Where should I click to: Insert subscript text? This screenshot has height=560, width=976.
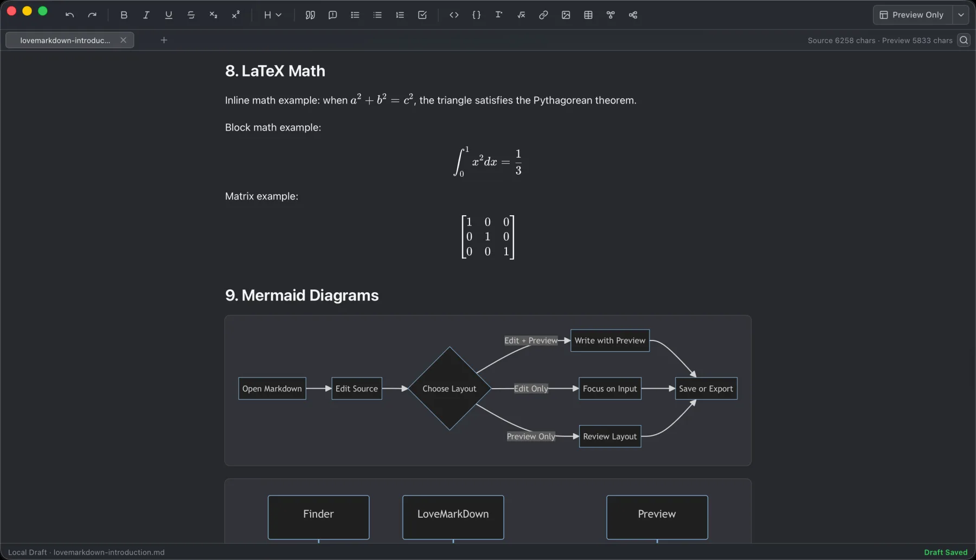[x=213, y=15]
